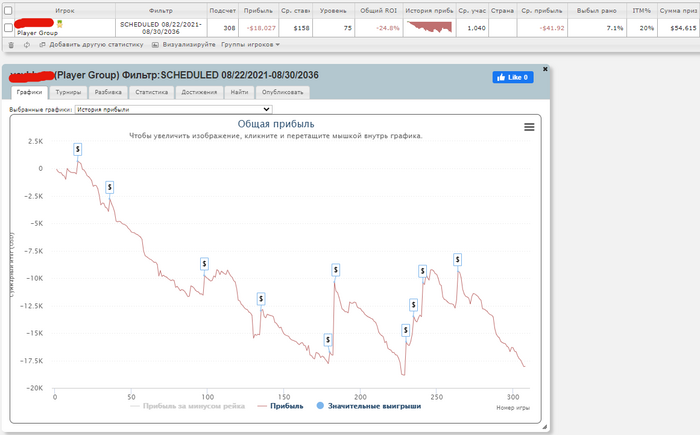Image resolution: width=700 pixels, height=435 pixels.
Task: Expand the 'Группы игроков' dropdown
Action: point(250,45)
